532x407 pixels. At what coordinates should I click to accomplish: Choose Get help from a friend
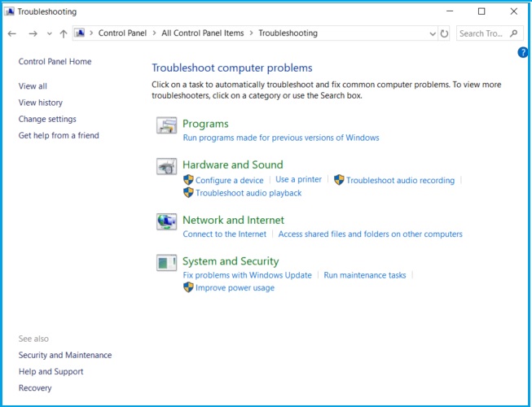tap(59, 135)
